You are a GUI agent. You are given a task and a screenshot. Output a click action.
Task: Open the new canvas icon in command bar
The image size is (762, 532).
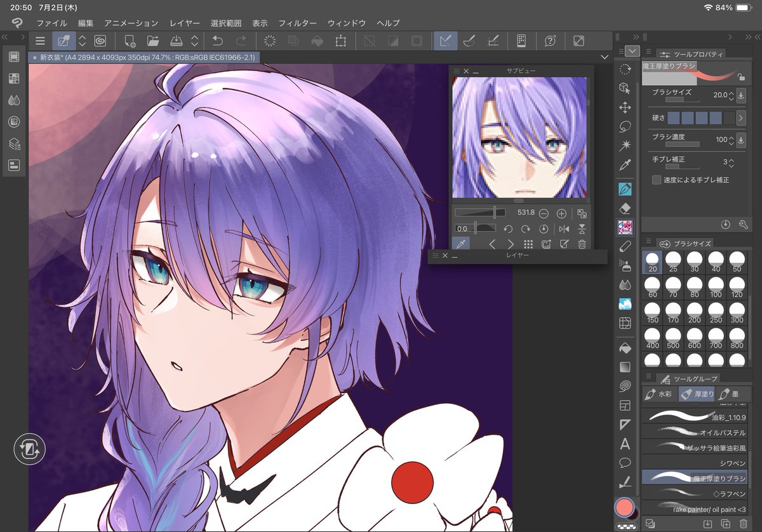point(130,41)
